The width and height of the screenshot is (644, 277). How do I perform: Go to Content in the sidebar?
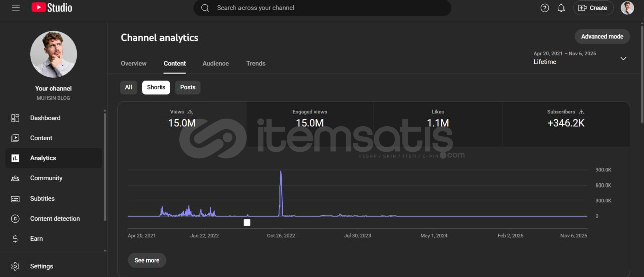(x=41, y=138)
